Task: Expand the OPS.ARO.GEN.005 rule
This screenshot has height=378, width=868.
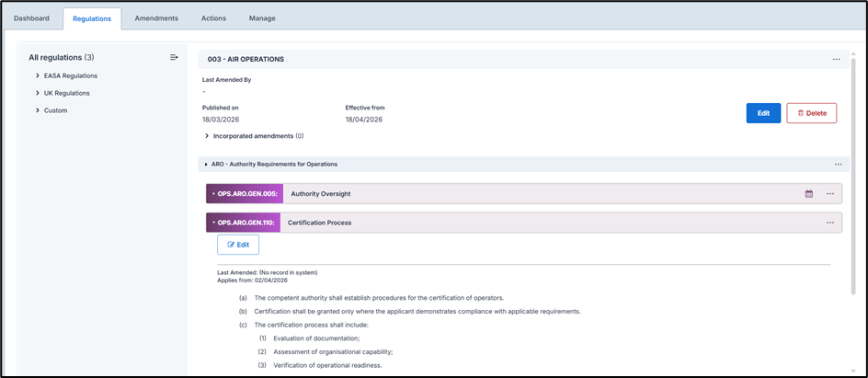Action: point(214,194)
